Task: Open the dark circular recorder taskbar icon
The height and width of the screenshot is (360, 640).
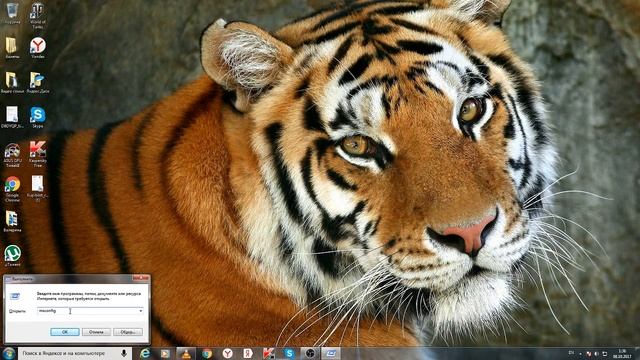Action: (x=310, y=353)
